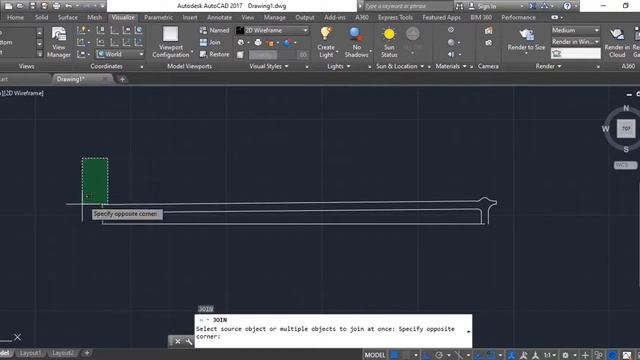Click the MODEL space button in status bar
The image size is (640, 360).
(x=374, y=355)
